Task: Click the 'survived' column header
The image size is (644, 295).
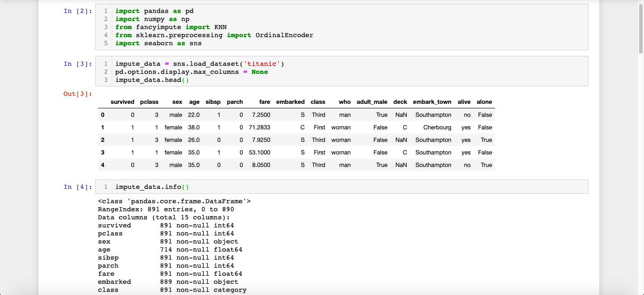Action: 123,102
